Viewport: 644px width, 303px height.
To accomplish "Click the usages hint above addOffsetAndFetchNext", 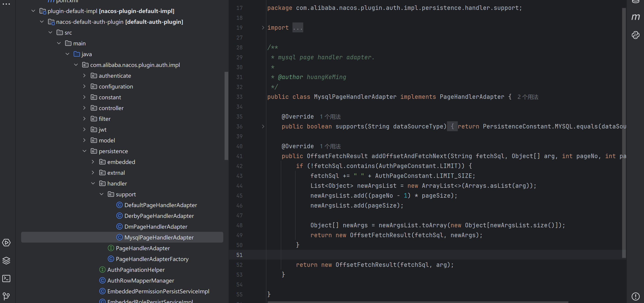I will 330,146.
